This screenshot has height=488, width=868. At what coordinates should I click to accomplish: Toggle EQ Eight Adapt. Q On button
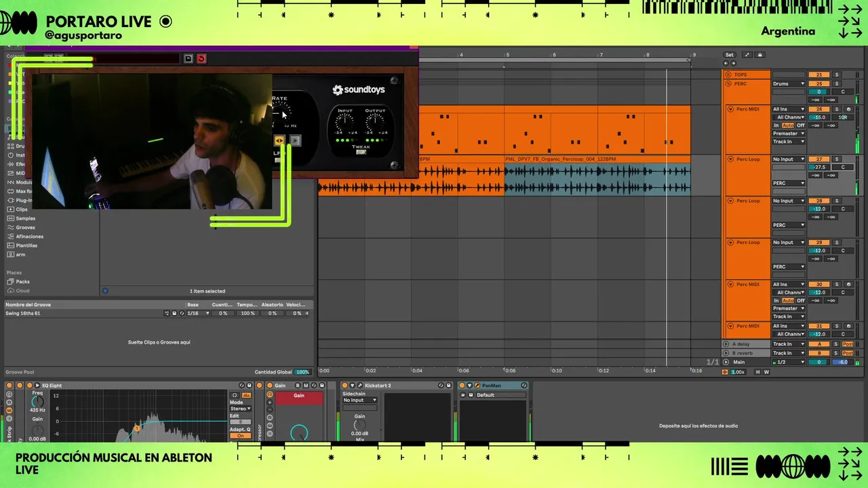pos(240,436)
